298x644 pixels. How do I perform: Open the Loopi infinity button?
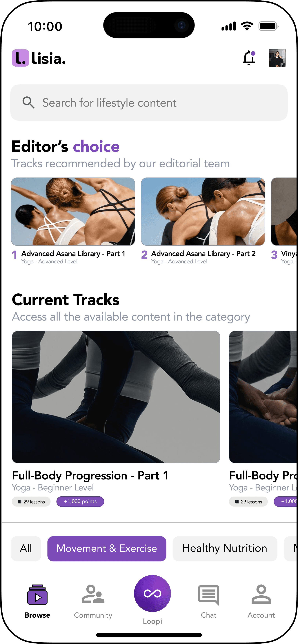click(x=152, y=593)
